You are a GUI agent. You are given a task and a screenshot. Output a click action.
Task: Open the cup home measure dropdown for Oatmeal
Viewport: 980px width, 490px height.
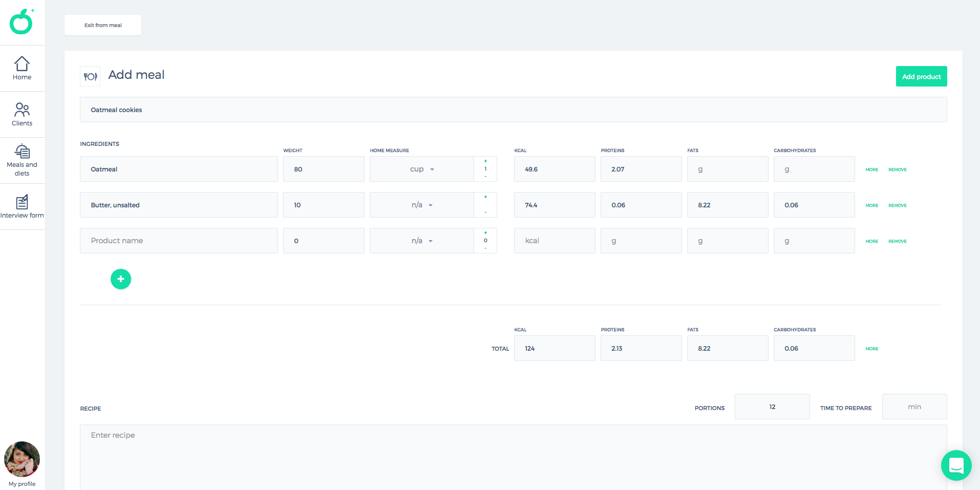(422, 169)
